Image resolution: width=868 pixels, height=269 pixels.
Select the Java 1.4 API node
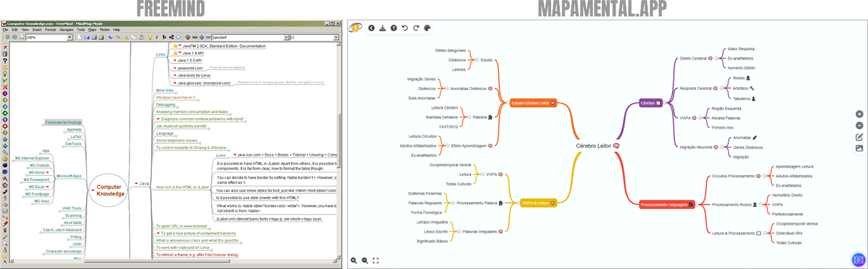[x=193, y=53]
